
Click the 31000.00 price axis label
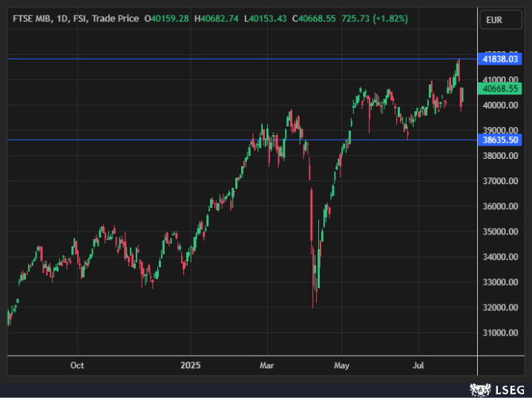pyautogui.click(x=499, y=333)
